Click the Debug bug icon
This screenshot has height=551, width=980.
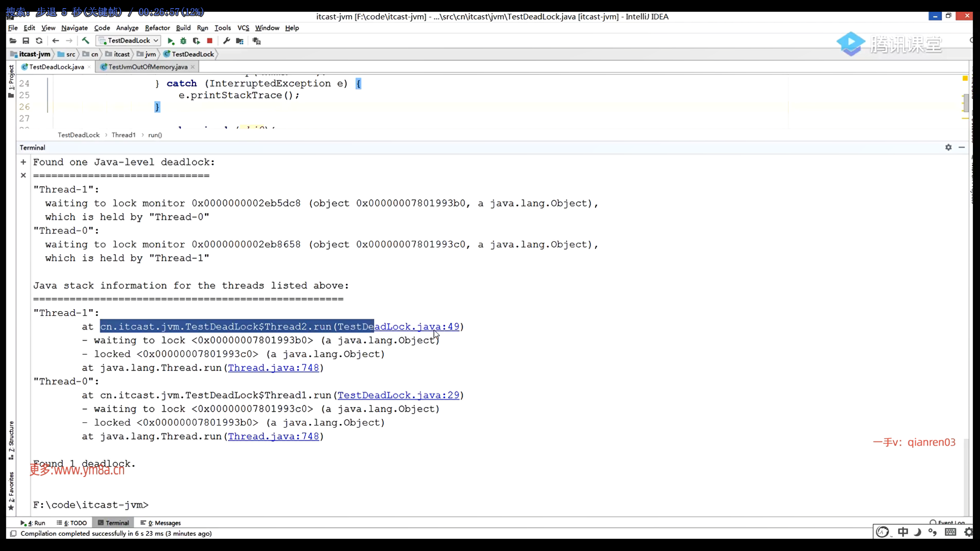[x=183, y=41]
